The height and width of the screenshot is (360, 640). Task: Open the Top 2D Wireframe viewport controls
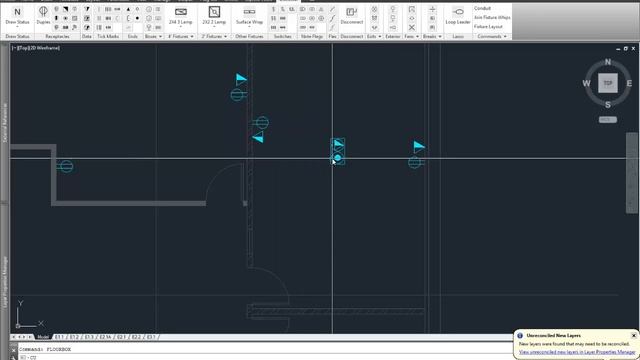36,48
